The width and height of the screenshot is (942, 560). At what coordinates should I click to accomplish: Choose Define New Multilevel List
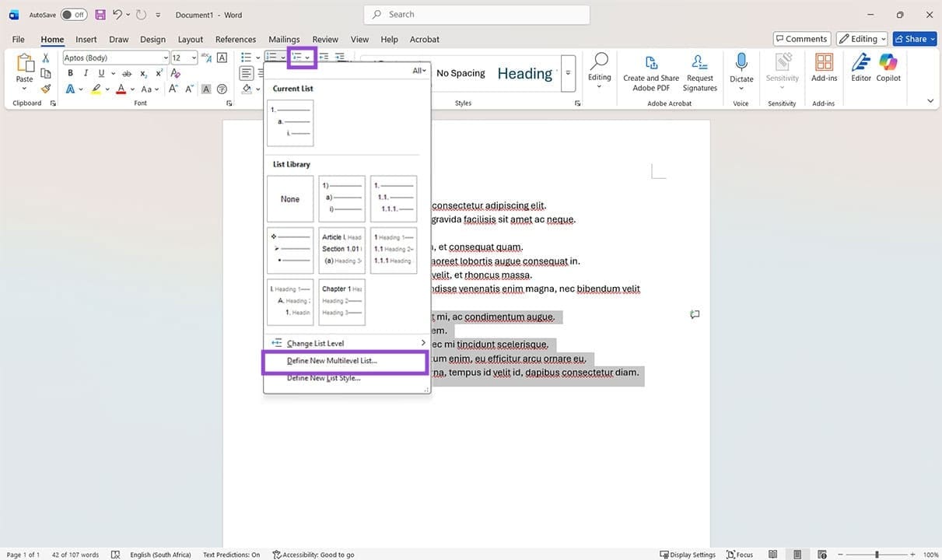pos(331,360)
